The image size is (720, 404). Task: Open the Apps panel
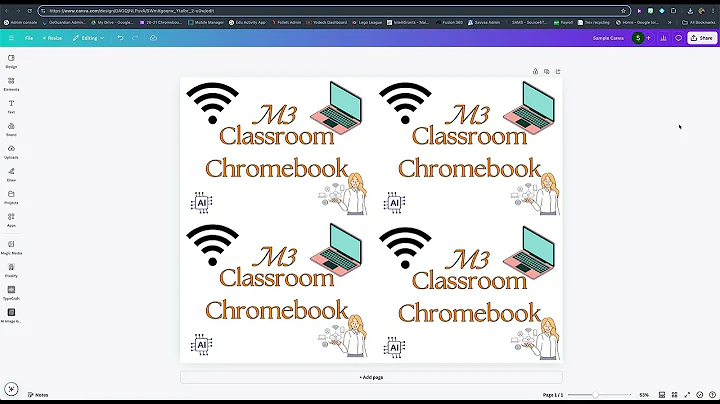point(11,220)
